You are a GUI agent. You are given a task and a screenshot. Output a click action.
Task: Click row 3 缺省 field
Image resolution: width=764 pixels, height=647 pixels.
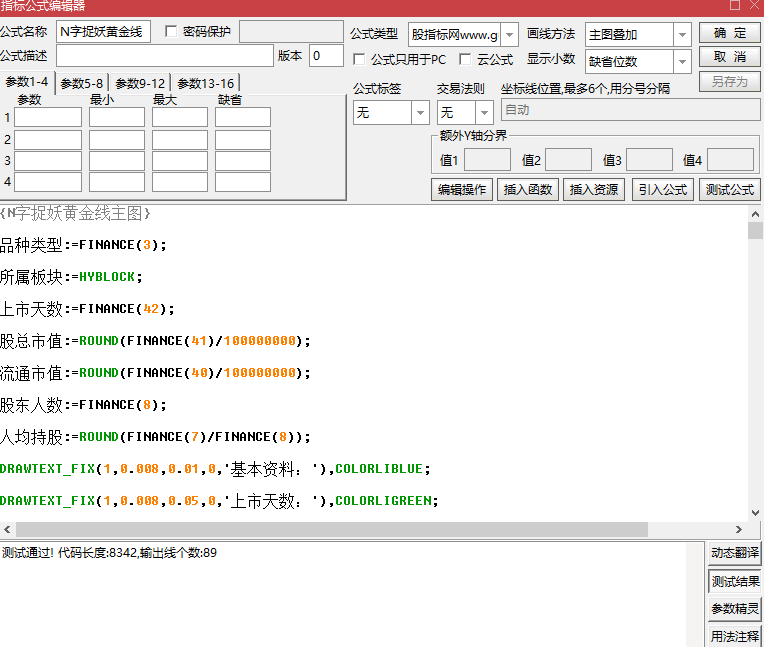click(x=243, y=161)
